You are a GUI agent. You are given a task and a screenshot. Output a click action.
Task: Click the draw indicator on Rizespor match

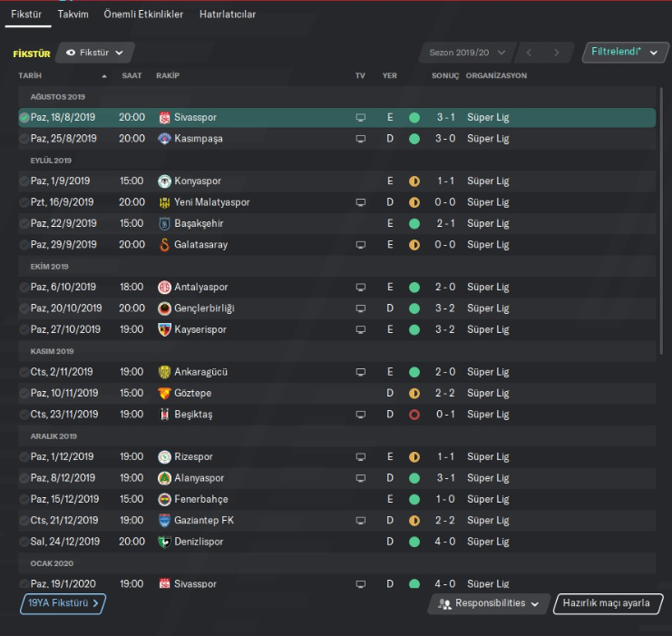tap(414, 457)
